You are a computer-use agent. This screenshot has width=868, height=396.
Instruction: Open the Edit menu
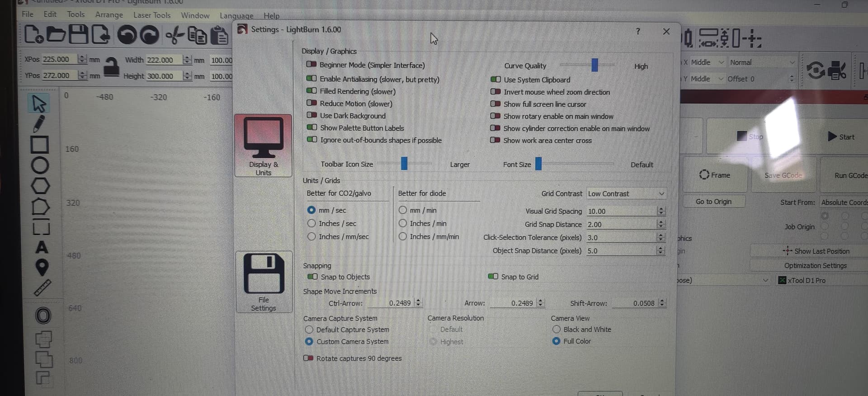pyautogui.click(x=50, y=14)
